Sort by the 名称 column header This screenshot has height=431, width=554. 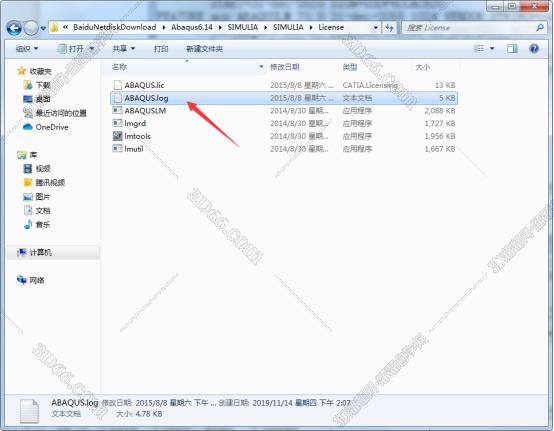(119, 67)
